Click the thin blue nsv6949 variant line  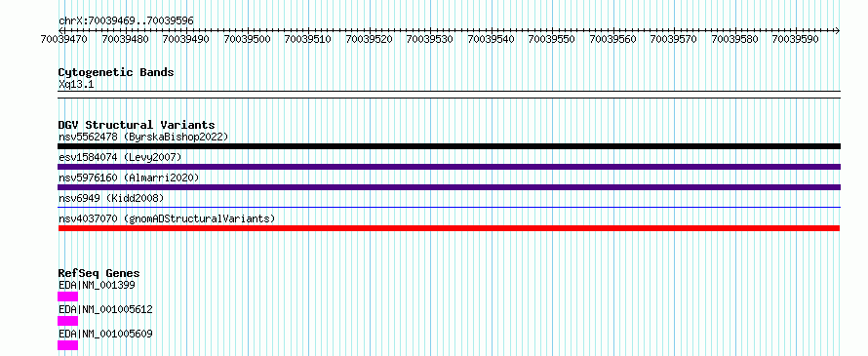[449, 208]
